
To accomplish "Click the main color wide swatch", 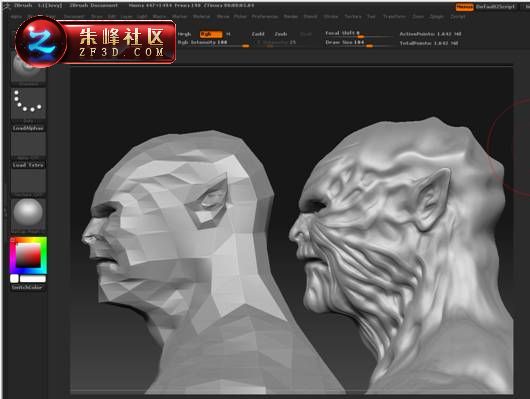I will (33, 279).
